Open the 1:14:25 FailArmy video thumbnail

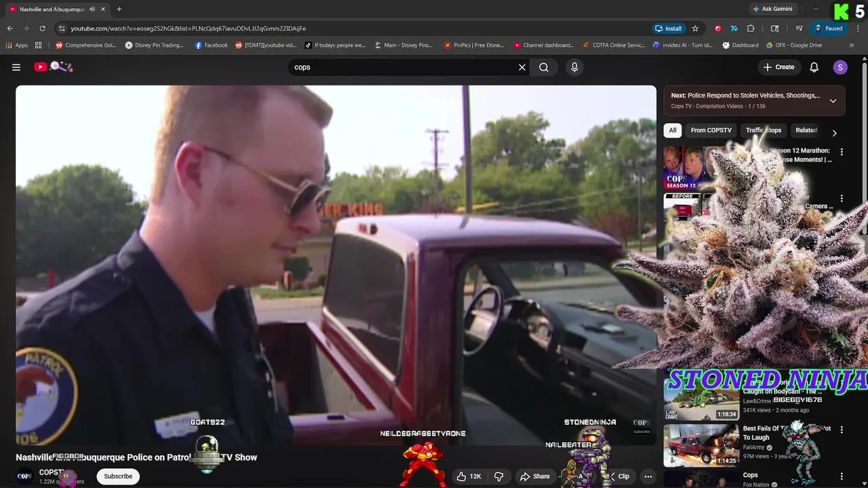pos(701,445)
